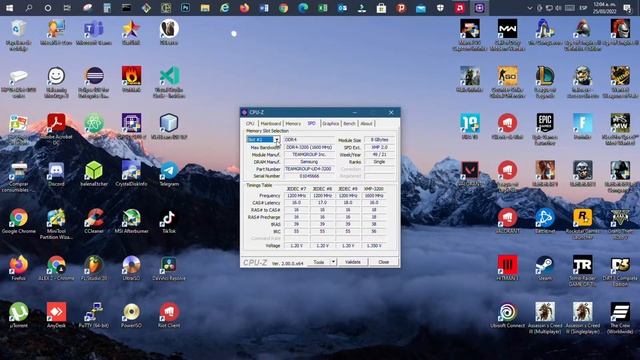Viewport: 640px width, 360px height.
Task: Open Internet Explorer from the taskbar
Action: point(224,8)
